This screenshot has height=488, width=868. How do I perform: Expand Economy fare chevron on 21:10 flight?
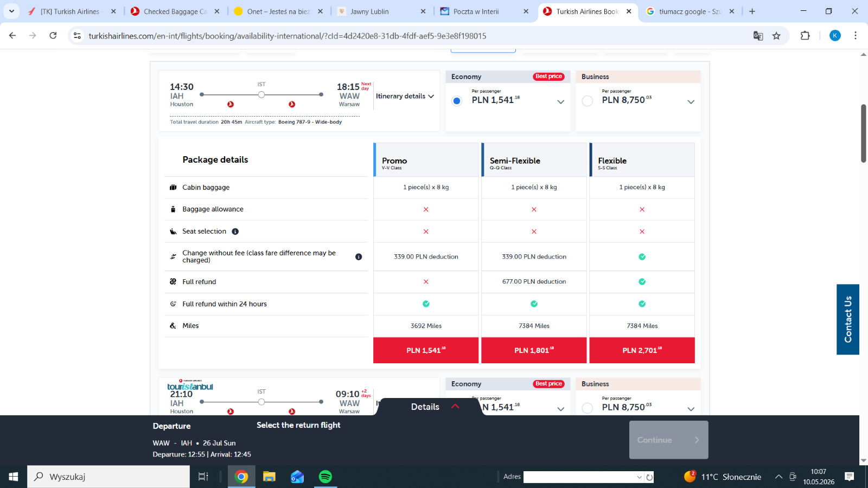click(561, 409)
